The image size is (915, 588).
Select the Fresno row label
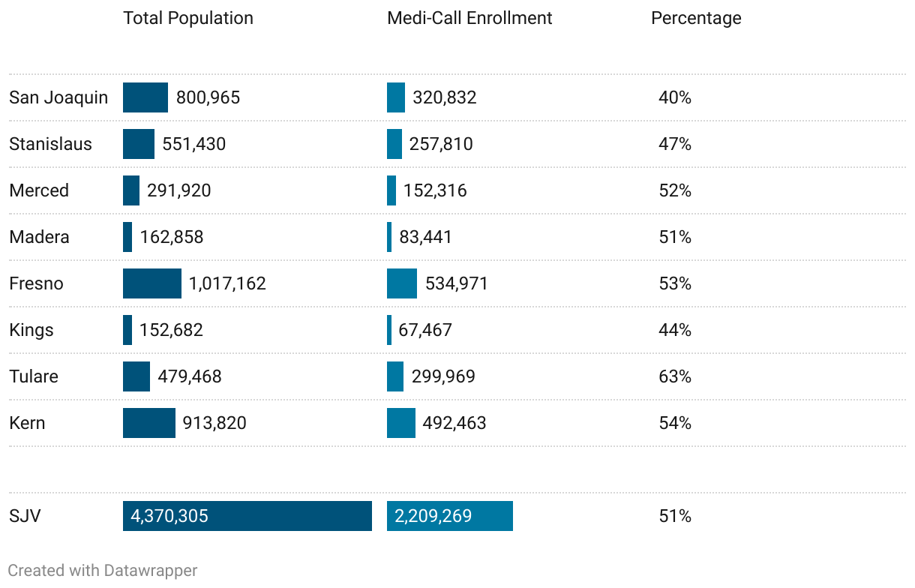pos(36,283)
